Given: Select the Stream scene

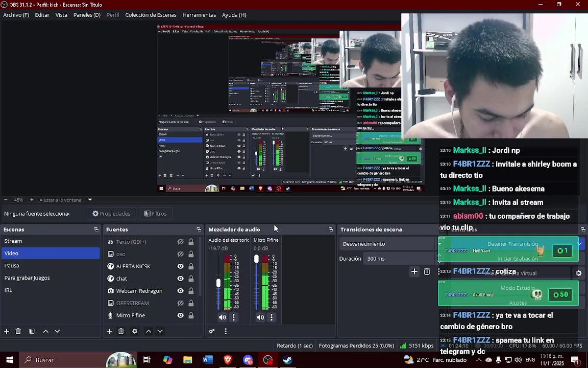Looking at the screenshot, I should (x=51, y=241).
